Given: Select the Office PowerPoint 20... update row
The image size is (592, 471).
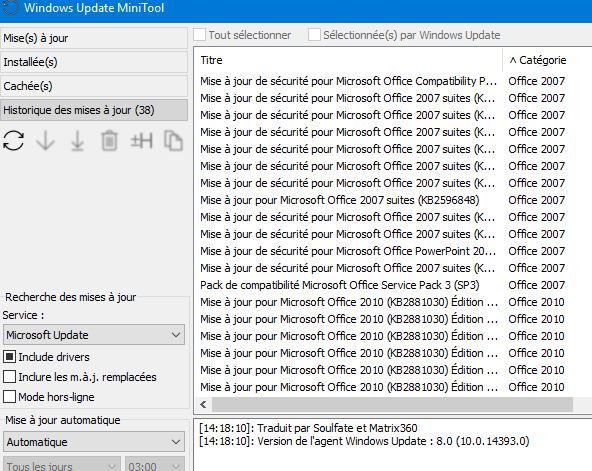Looking at the screenshot, I should tap(393, 251).
